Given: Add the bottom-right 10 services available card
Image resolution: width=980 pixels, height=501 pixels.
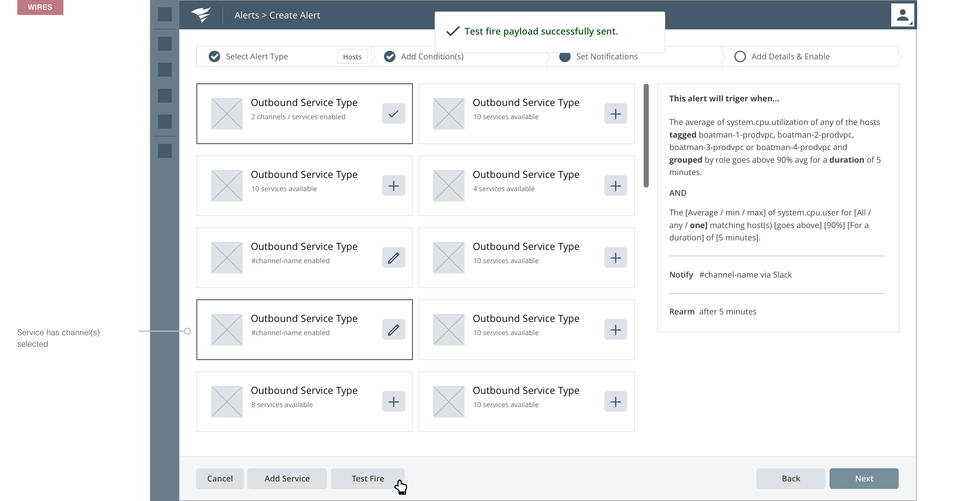Looking at the screenshot, I should click(x=615, y=402).
